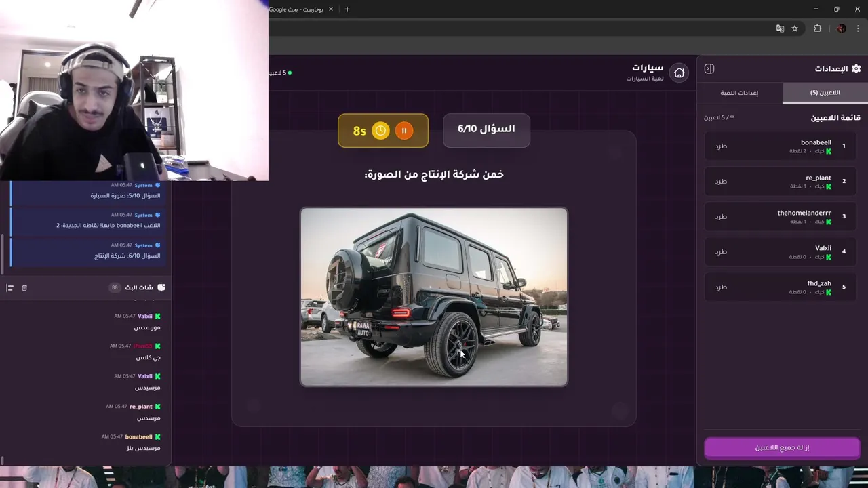This screenshot has width=868, height=488.
Task: Click the chat list layout icon
Action: point(9,288)
